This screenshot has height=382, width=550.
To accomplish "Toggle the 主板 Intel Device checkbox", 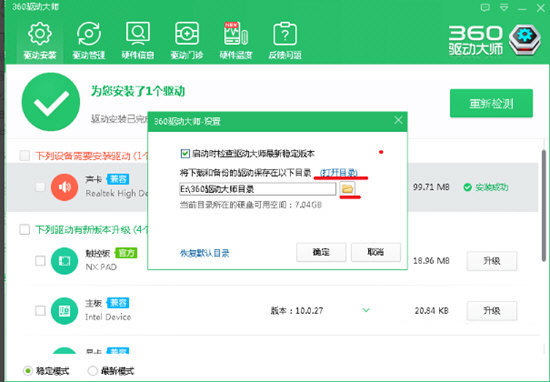I will 40,310.
